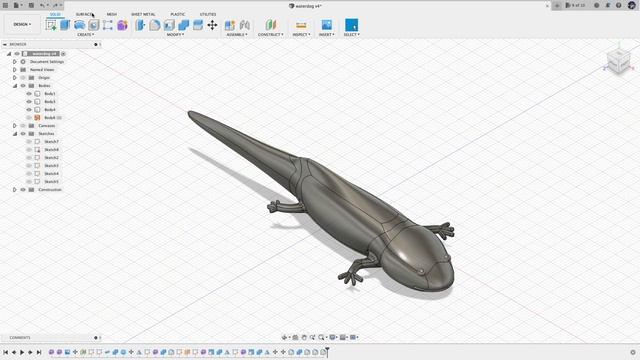Open the Modify dropdown menu

(x=175, y=35)
